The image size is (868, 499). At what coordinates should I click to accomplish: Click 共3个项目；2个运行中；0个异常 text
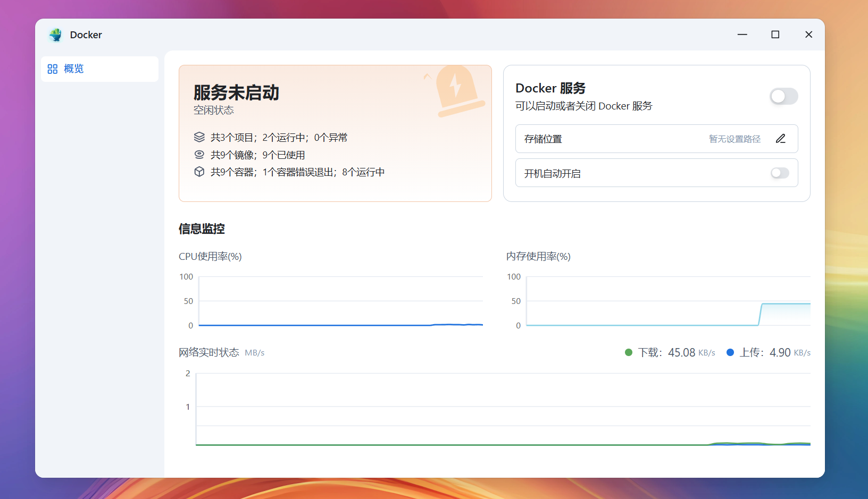pyautogui.click(x=279, y=138)
